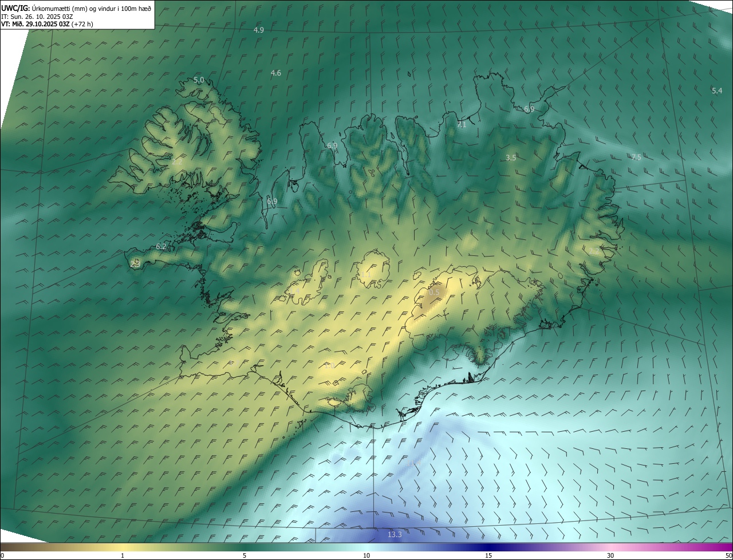This screenshot has height=560, width=733.
Task: Click the 6.9 value near the northeast coast
Action: pyautogui.click(x=529, y=109)
